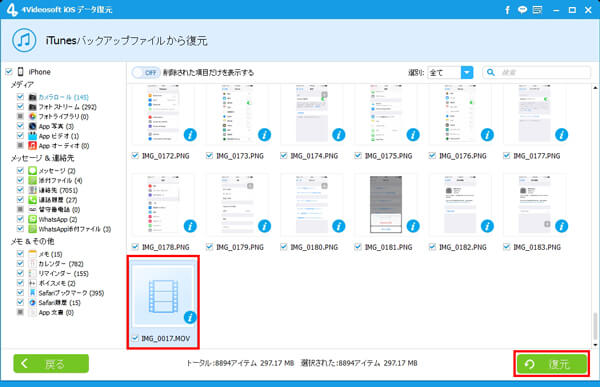Select メモ (15) category
The image size is (600, 387).
(x=50, y=254)
